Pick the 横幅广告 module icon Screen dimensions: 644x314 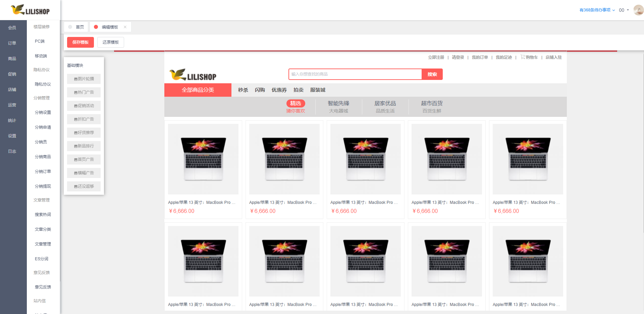point(76,173)
